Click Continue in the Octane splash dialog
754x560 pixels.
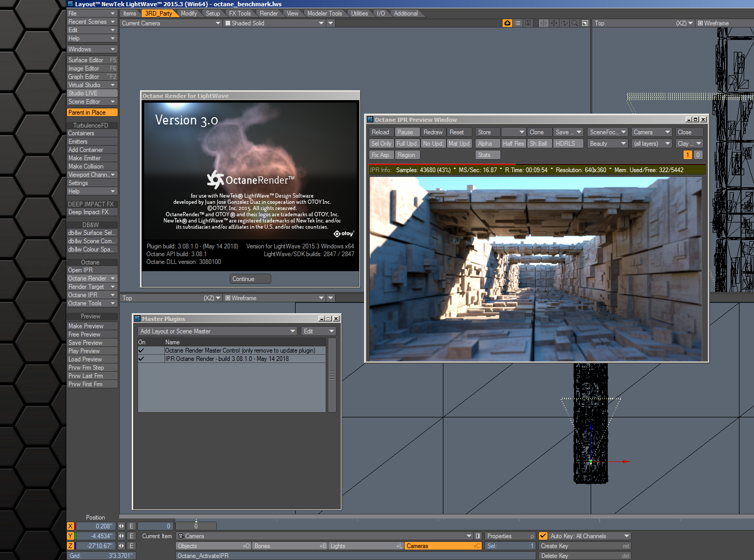[250, 279]
